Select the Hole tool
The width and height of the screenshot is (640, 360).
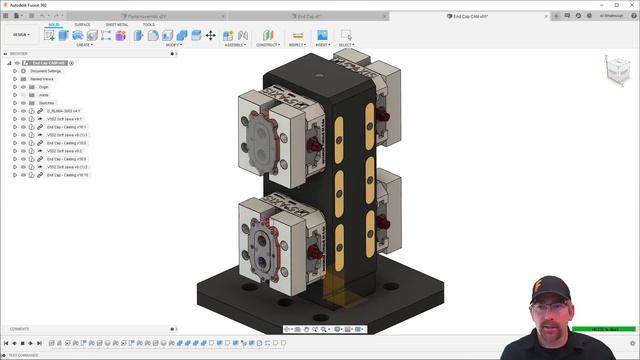[x=92, y=35]
